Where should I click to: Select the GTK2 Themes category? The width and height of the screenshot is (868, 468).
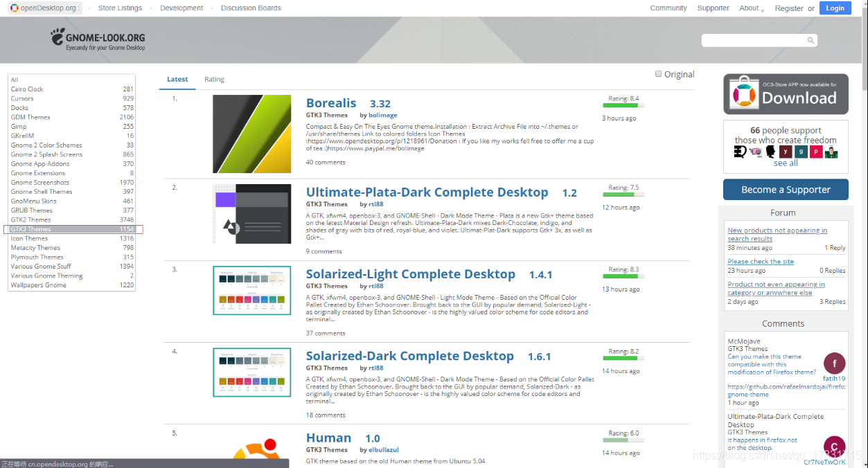tap(72, 219)
